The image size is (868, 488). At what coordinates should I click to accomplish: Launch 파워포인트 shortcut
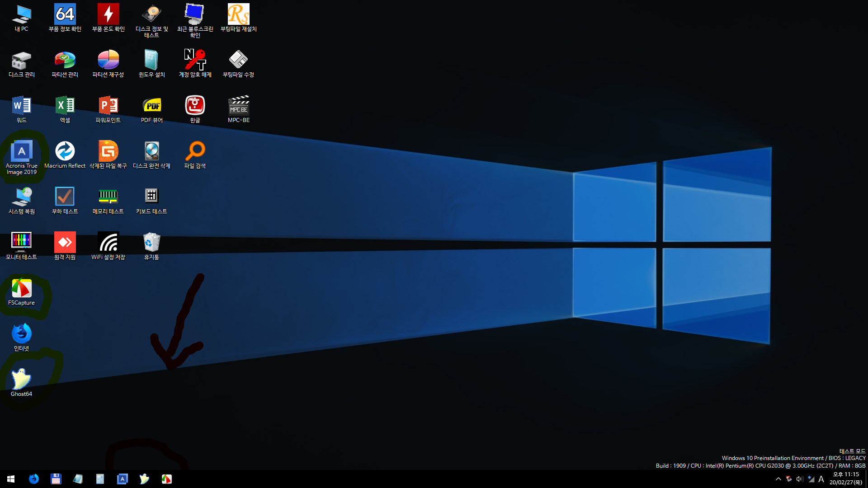[108, 109]
